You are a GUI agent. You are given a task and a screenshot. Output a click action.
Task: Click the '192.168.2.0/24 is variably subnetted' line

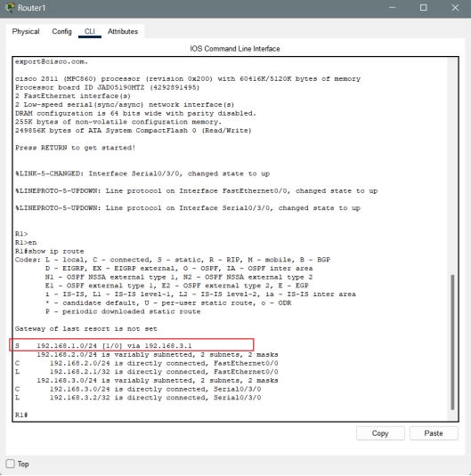pos(158,354)
